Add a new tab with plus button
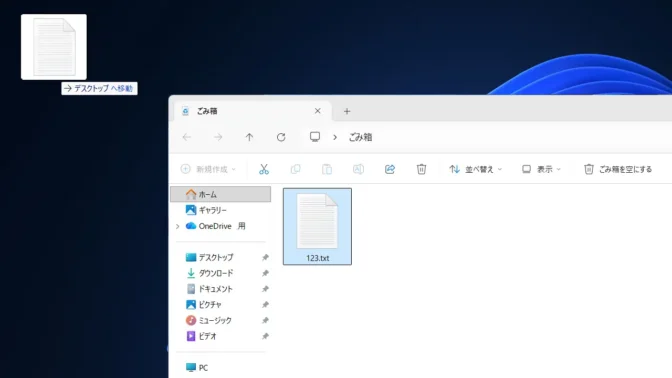 (x=347, y=111)
